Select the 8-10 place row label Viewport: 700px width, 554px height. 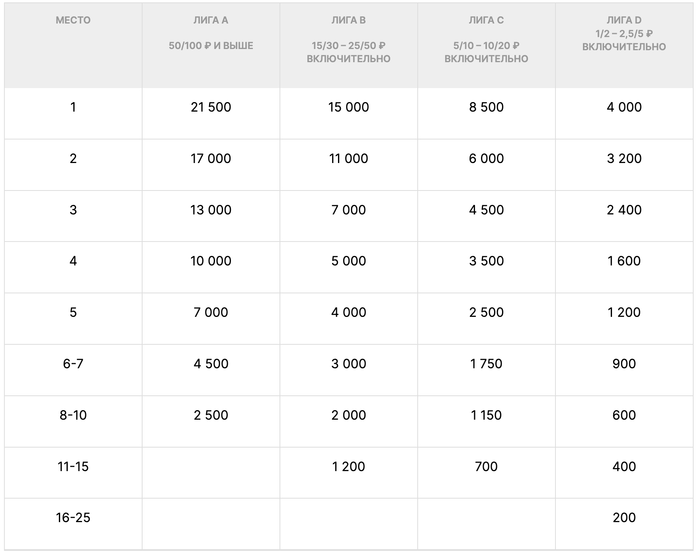click(x=73, y=415)
